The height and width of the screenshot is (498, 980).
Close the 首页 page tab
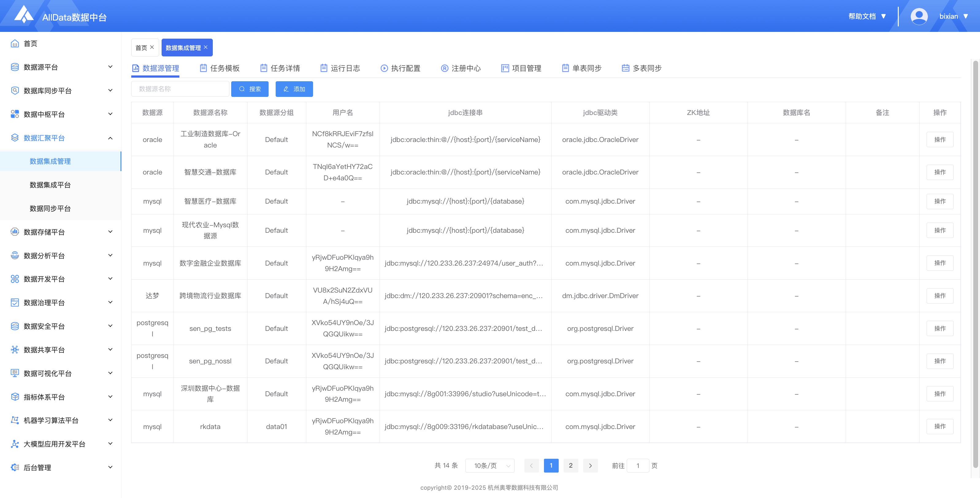[152, 47]
